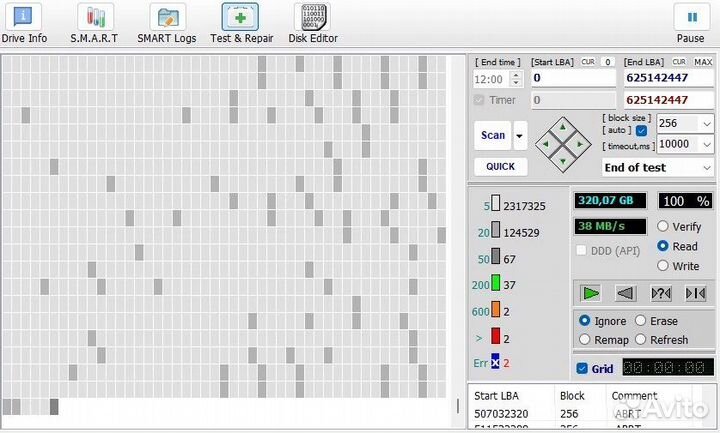
Task: Click the CUR button next to End LBA
Action: pyautogui.click(x=679, y=62)
